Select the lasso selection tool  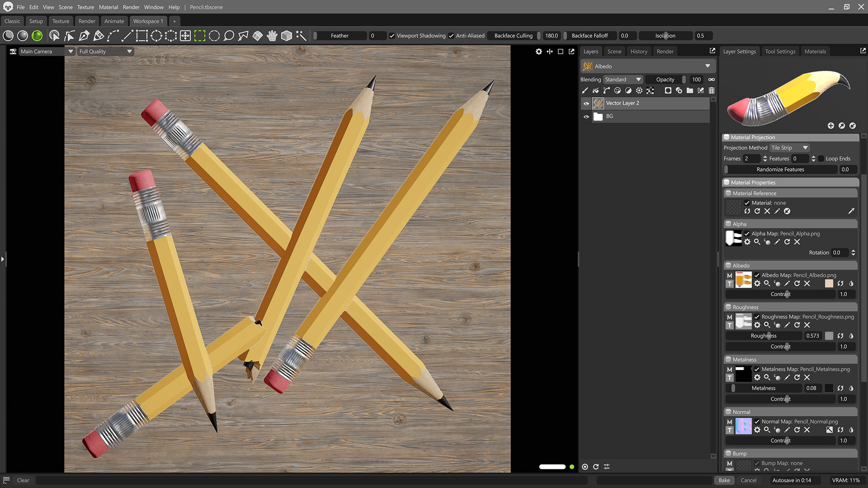coord(229,36)
